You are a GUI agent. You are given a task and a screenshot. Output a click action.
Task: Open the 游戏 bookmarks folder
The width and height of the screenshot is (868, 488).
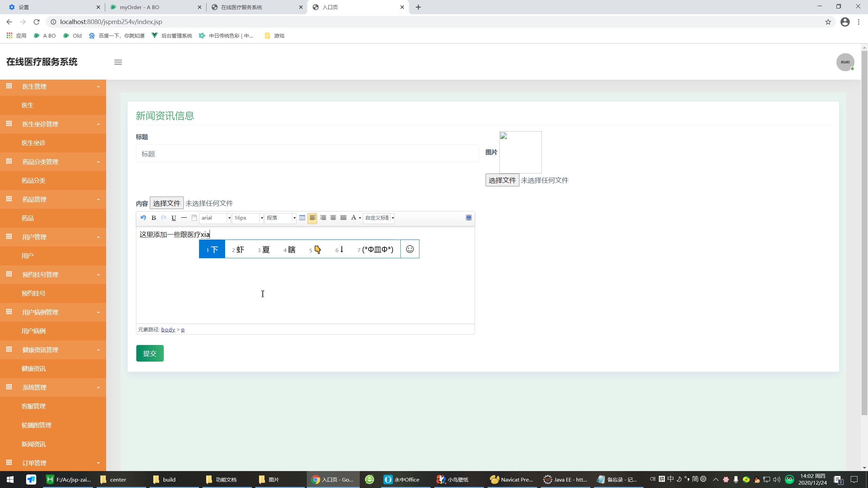point(275,36)
